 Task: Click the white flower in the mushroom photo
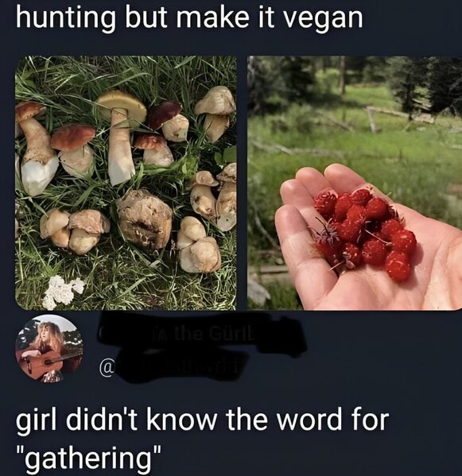62,291
